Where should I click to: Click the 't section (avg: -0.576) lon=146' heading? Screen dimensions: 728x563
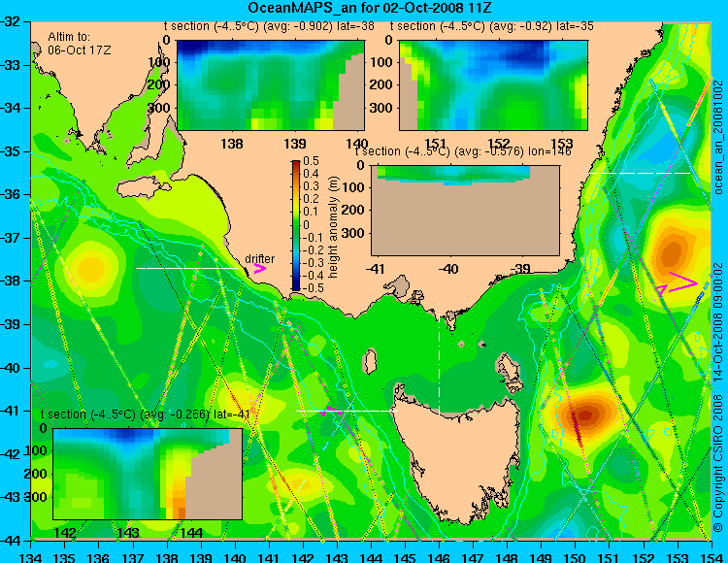coord(463,151)
